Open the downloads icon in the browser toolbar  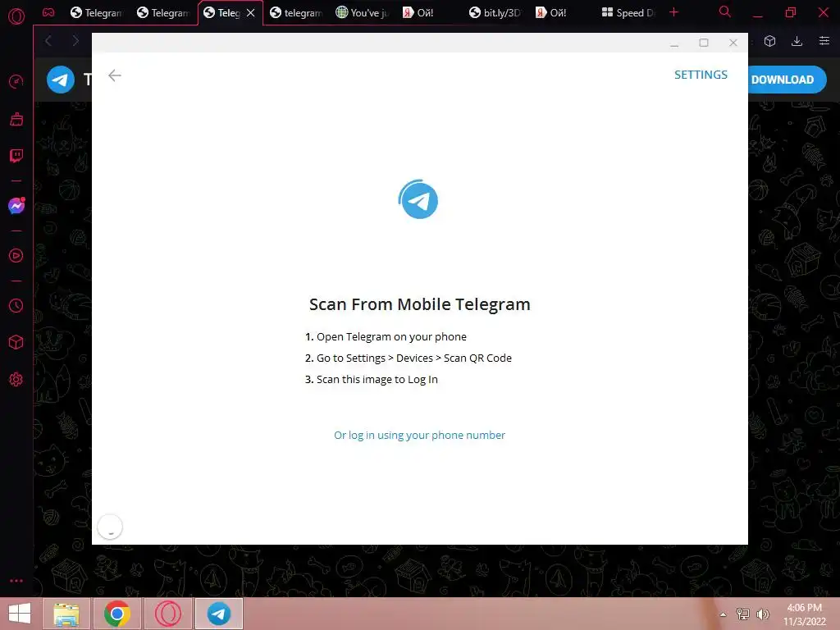tap(797, 41)
